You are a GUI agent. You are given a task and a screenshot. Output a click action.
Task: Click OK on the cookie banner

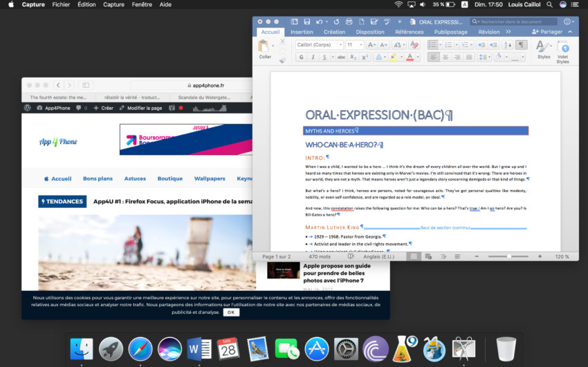tap(231, 312)
